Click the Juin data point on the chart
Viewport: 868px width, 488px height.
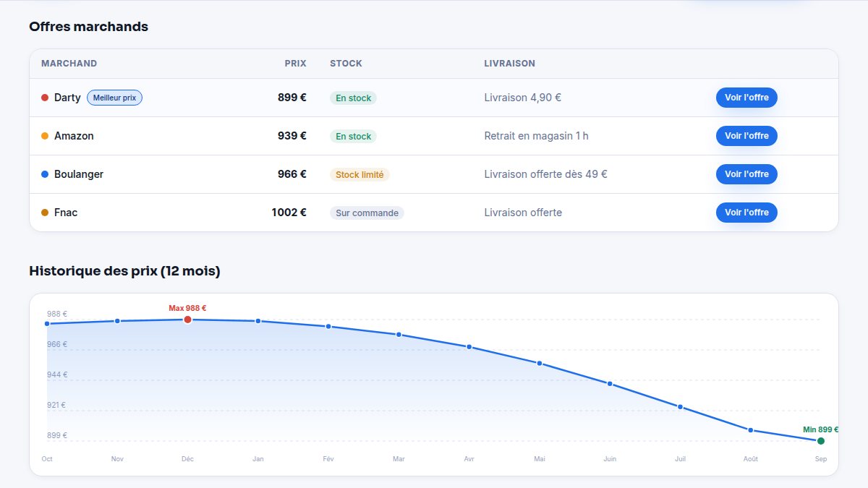coord(610,384)
